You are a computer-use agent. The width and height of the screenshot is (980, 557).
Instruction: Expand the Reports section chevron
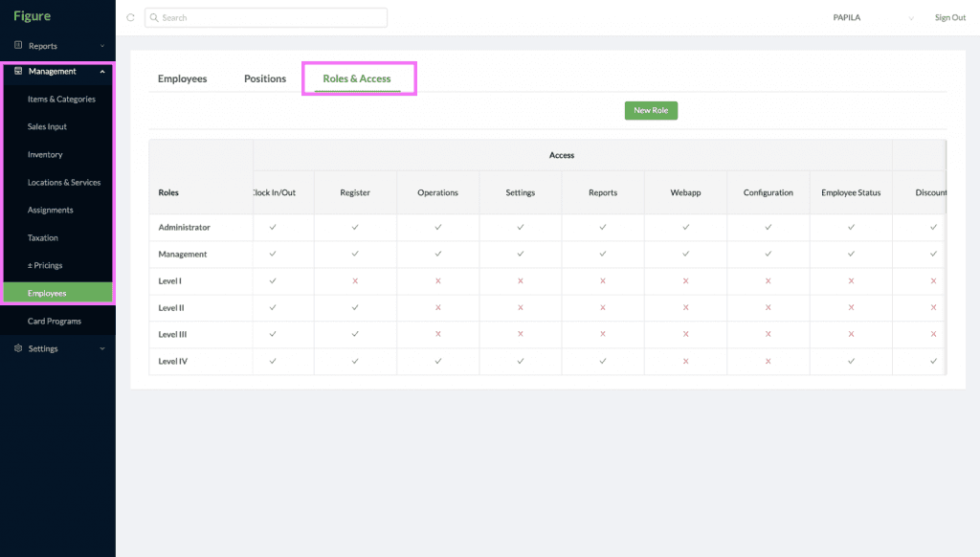pos(102,46)
